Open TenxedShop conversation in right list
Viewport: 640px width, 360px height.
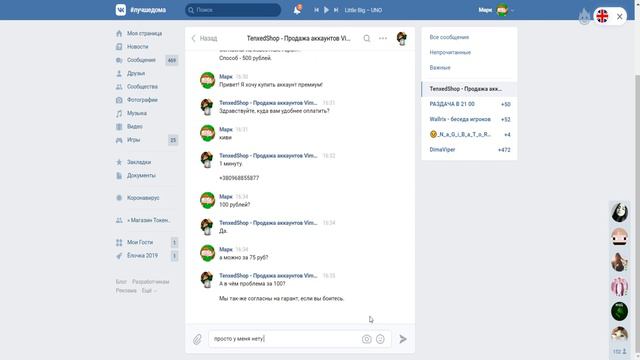click(469, 89)
